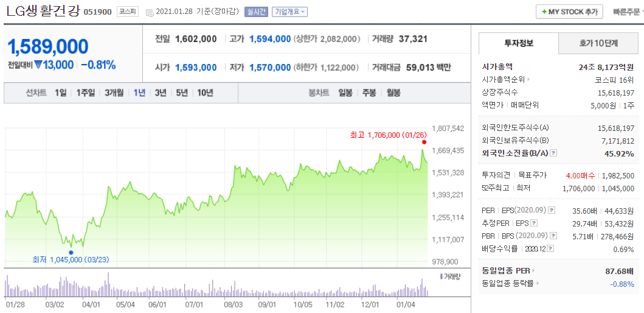The image size is (644, 313).
Task: Select the 10년 line chart period
Action: [x=205, y=93]
